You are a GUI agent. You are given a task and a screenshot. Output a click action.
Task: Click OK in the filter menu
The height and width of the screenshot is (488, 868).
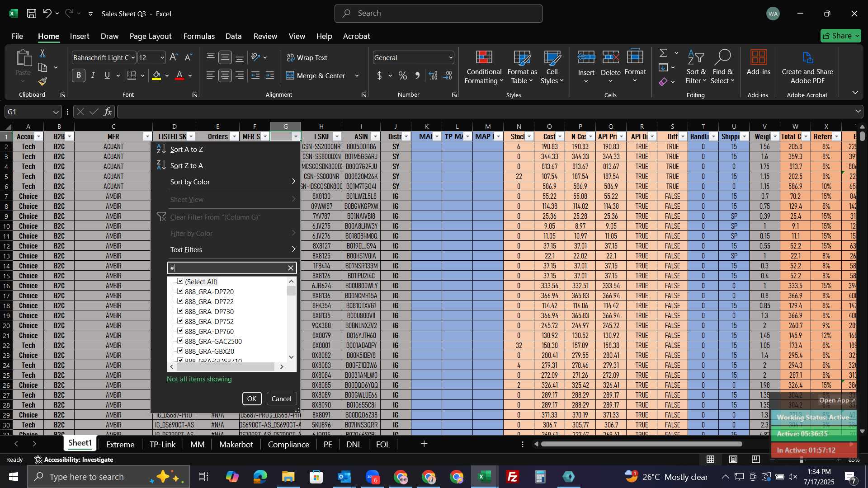(252, 399)
